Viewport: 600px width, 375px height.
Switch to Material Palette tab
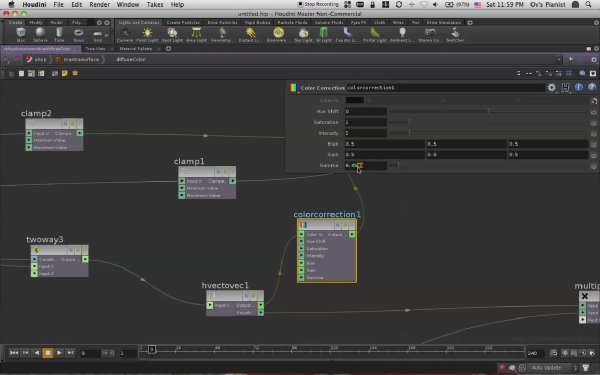coord(136,49)
